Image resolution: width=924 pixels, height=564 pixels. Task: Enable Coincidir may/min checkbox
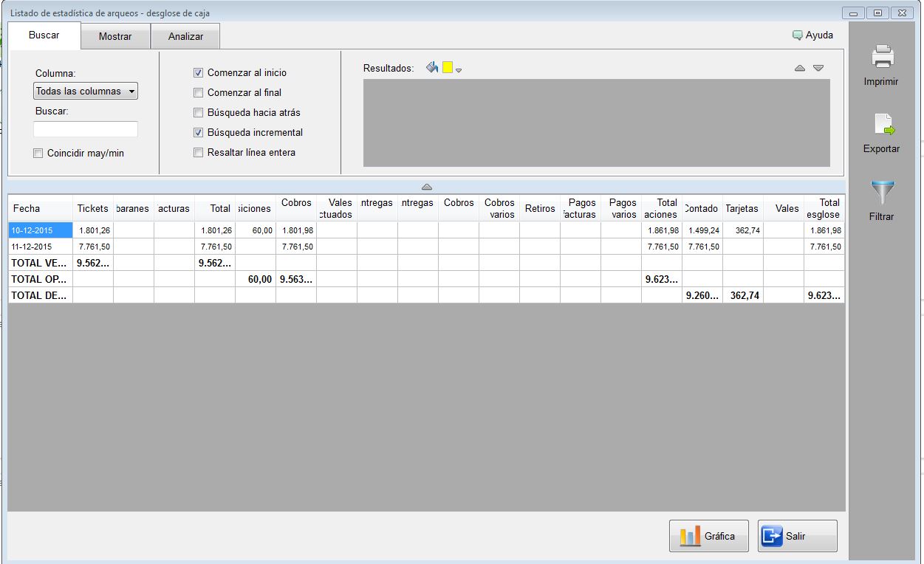pos(38,154)
